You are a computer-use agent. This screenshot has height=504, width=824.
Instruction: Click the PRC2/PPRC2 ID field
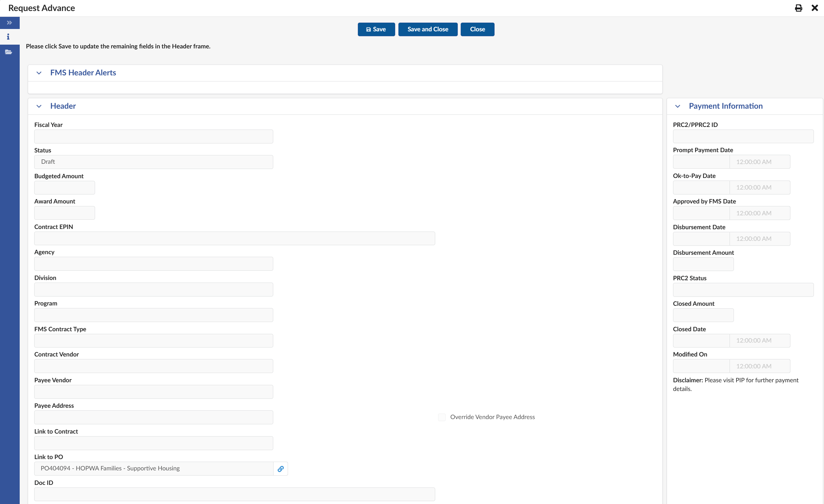pyautogui.click(x=743, y=136)
